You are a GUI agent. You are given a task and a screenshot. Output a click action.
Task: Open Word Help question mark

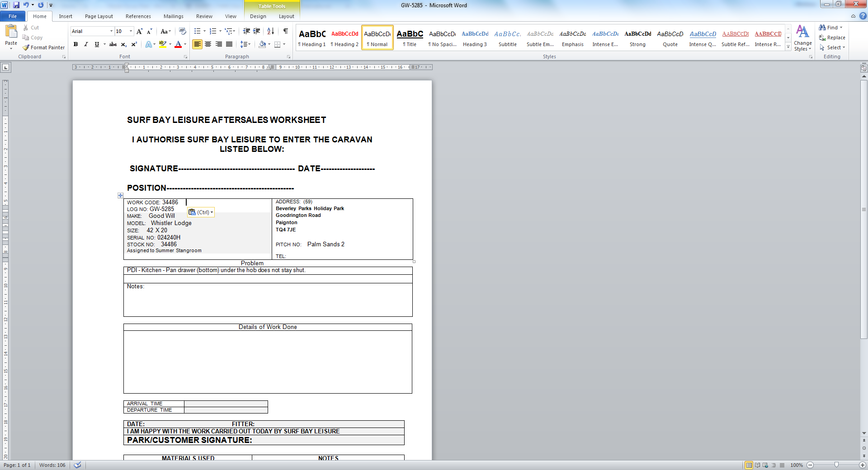863,16
